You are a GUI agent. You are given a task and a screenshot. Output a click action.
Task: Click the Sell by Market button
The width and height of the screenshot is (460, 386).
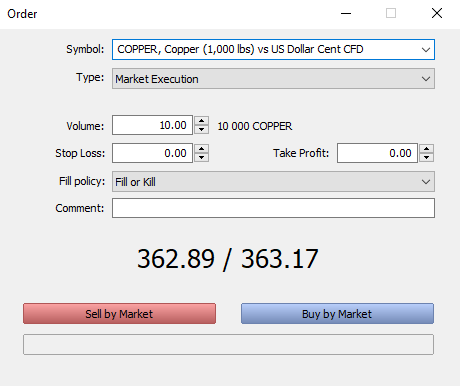119,314
